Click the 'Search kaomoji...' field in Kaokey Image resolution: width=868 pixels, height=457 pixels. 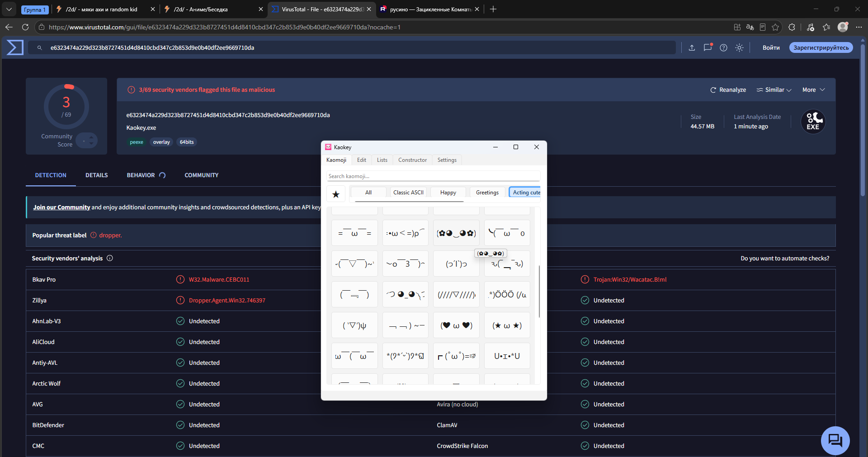click(433, 176)
